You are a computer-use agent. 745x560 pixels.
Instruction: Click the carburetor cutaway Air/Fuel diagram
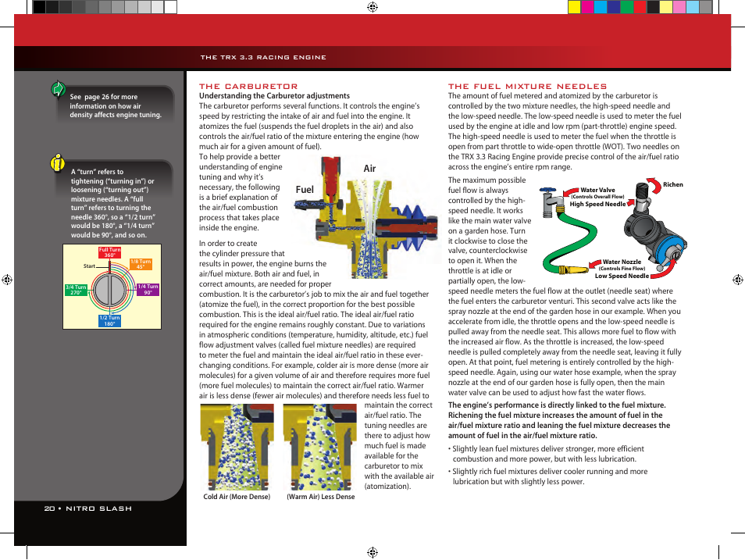click(x=365, y=218)
